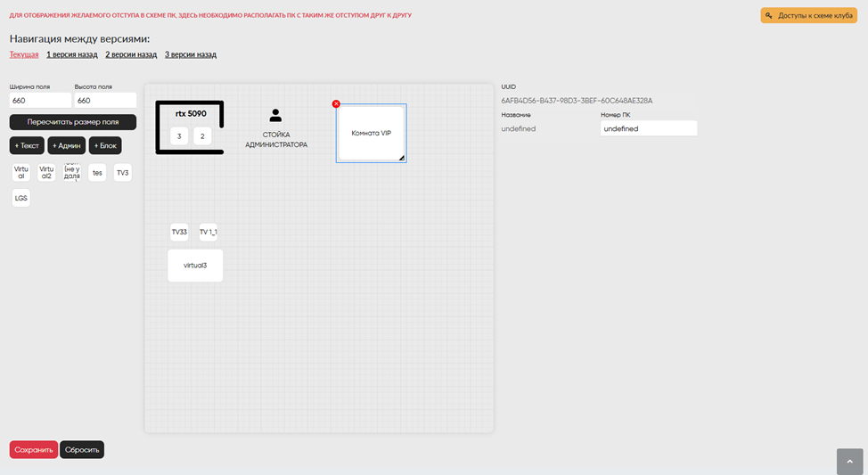Click the administrator person icon on canvas
The height and width of the screenshot is (475, 868).
(275, 116)
